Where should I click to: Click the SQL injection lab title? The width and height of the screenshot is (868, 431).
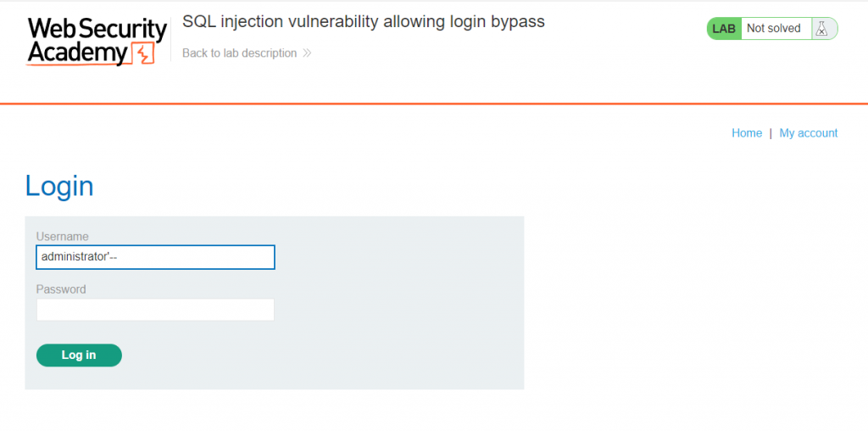coord(363,22)
